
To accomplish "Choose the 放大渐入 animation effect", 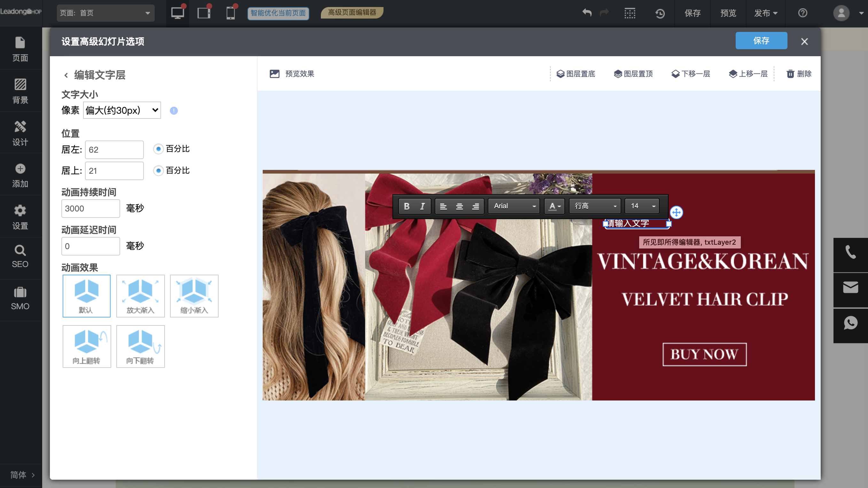I will pos(140,296).
